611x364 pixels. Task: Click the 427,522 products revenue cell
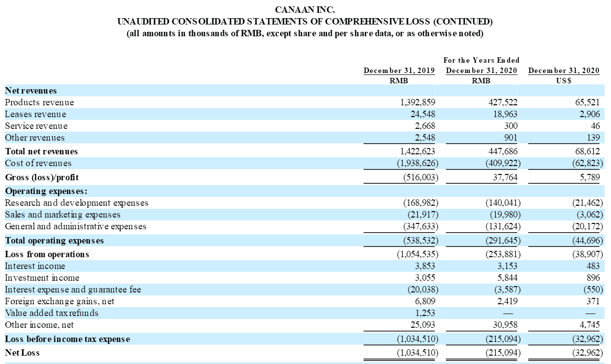[503, 102]
